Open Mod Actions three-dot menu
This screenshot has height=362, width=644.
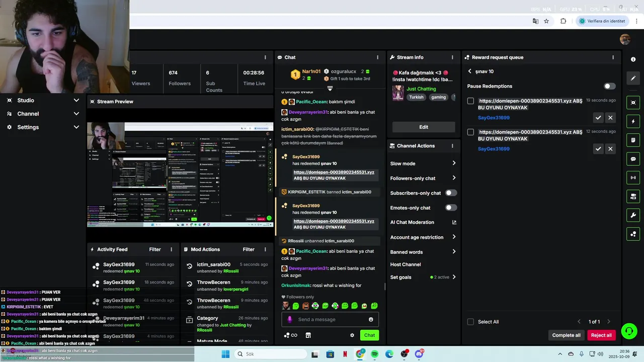(x=265, y=249)
